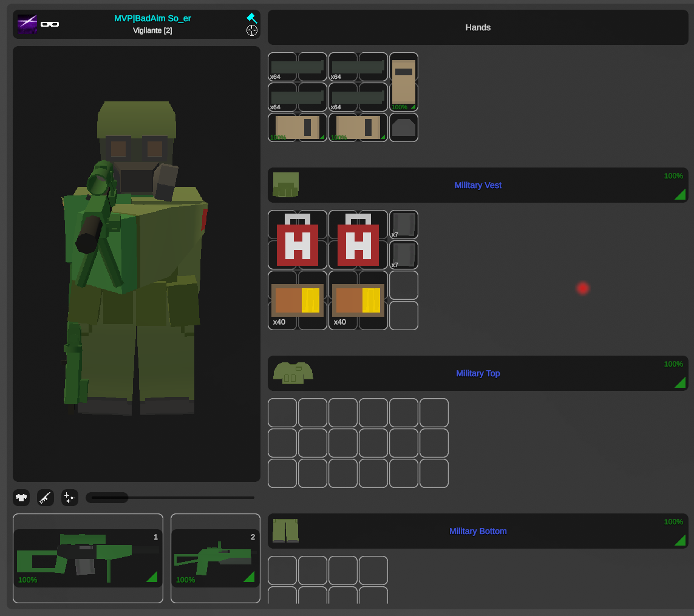Screen dimensions: 694x616
Task: Adjust the character rotation slider
Action: click(x=107, y=498)
